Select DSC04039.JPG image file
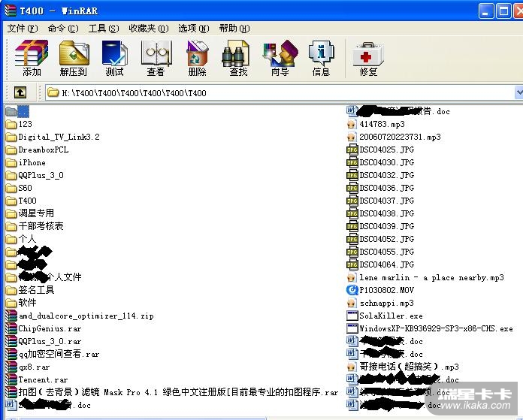 (x=380, y=226)
